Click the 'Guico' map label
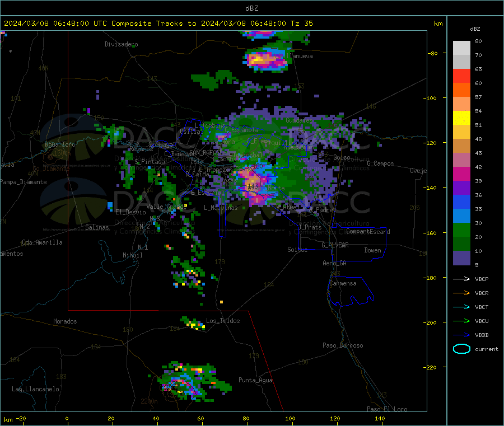Image resolution: width=504 pixels, height=426 pixels. (x=342, y=157)
